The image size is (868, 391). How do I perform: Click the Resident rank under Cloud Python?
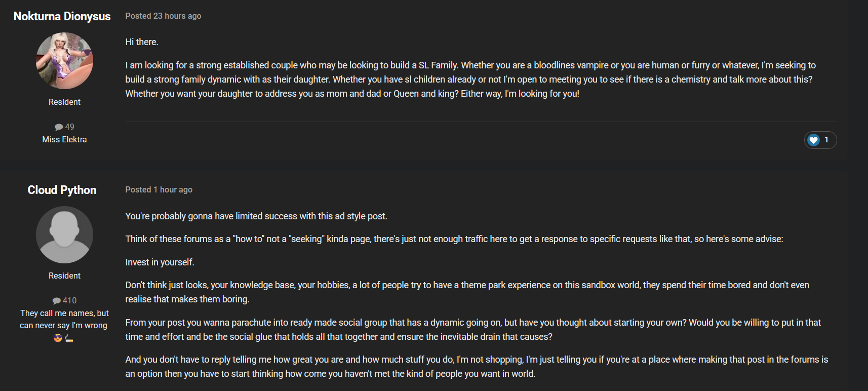point(64,276)
